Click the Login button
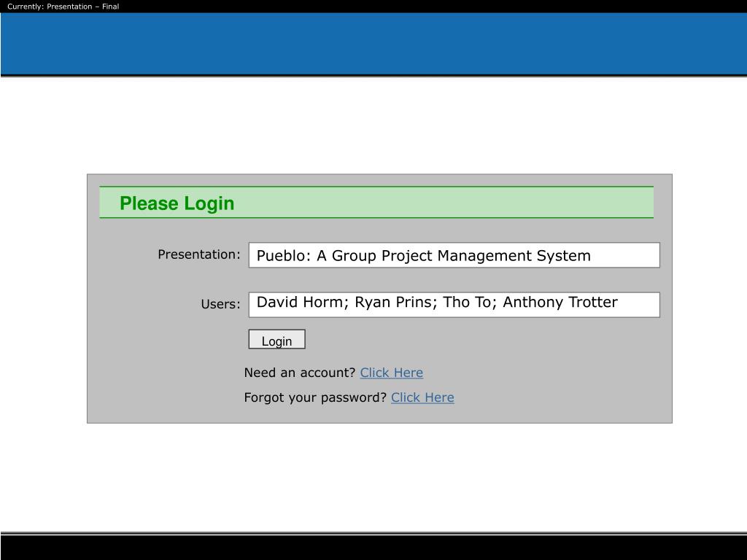This screenshot has height=560, width=747. coord(276,340)
